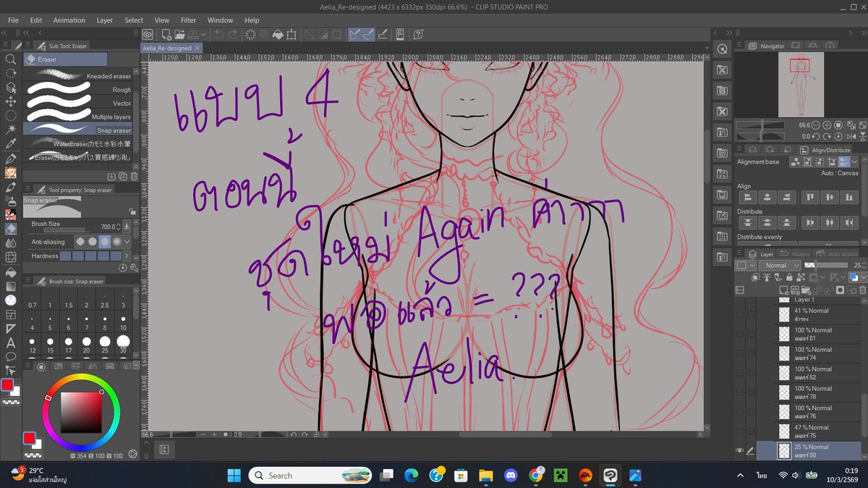Select the Balloon tool
Image resolution: width=868 pixels, height=488 pixels.
tap(11, 356)
